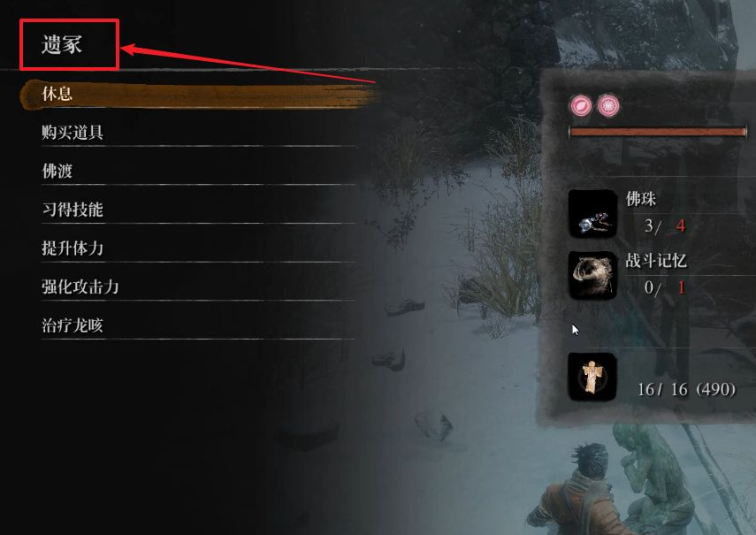Open the 购买道具 menu option
Viewport: 756px width, 535px height.
click(x=199, y=132)
